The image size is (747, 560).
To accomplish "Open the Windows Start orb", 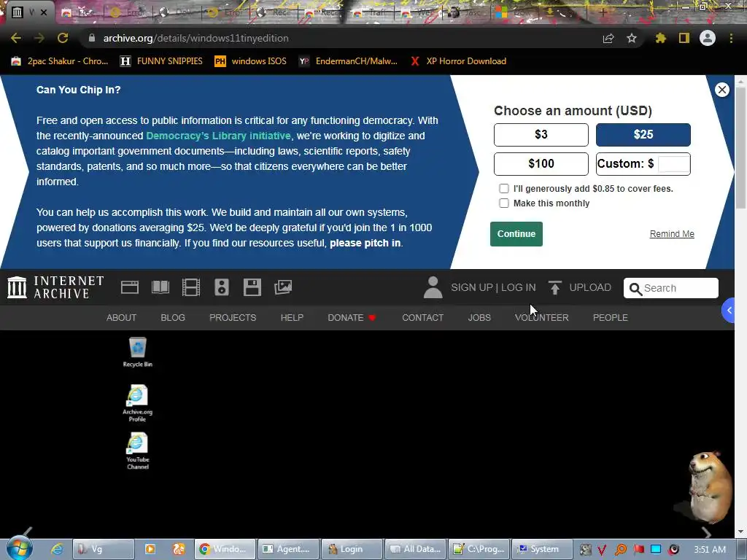I will pyautogui.click(x=19, y=548).
